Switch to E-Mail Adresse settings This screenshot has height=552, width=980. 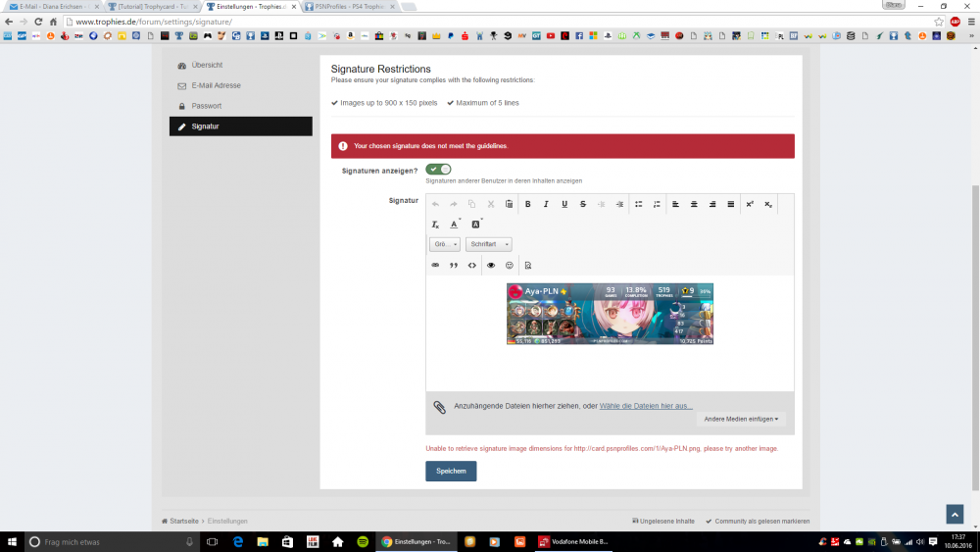pos(216,85)
